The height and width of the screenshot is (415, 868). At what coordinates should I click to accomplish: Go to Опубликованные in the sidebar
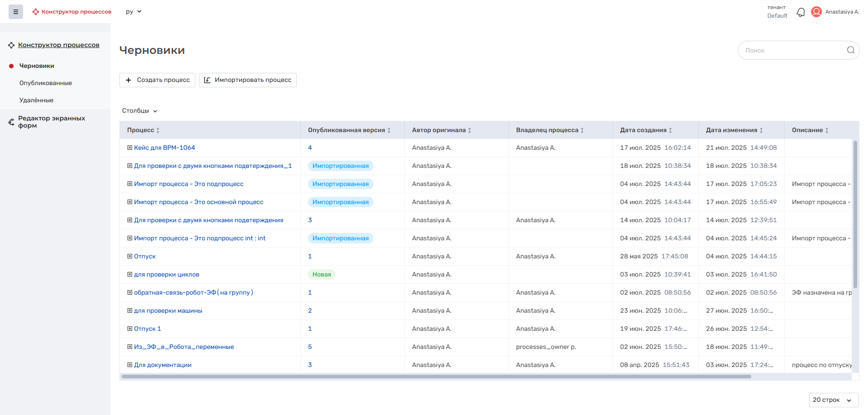coord(46,83)
